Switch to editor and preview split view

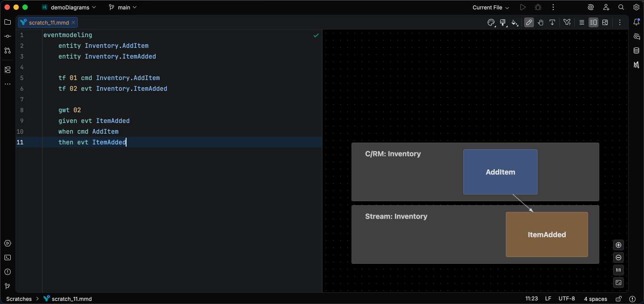(x=593, y=22)
